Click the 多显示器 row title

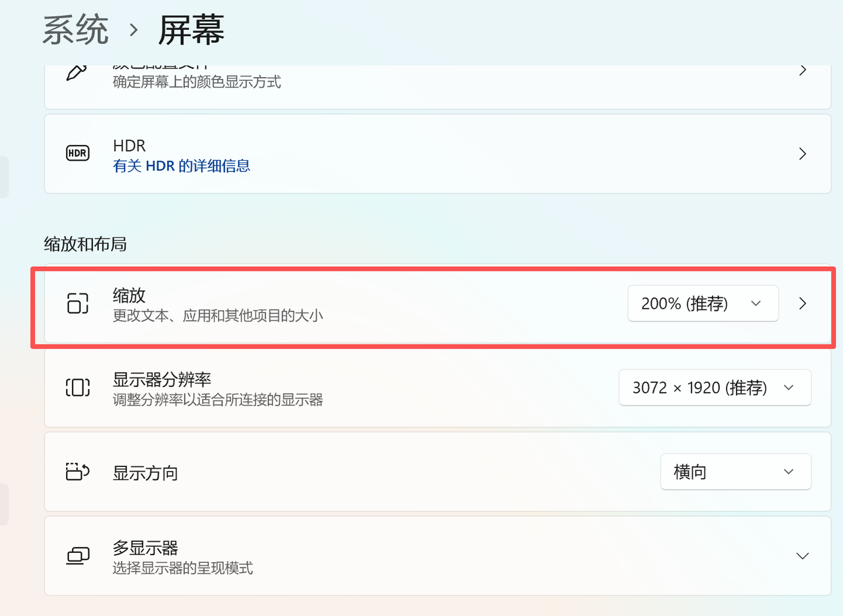click(145, 548)
